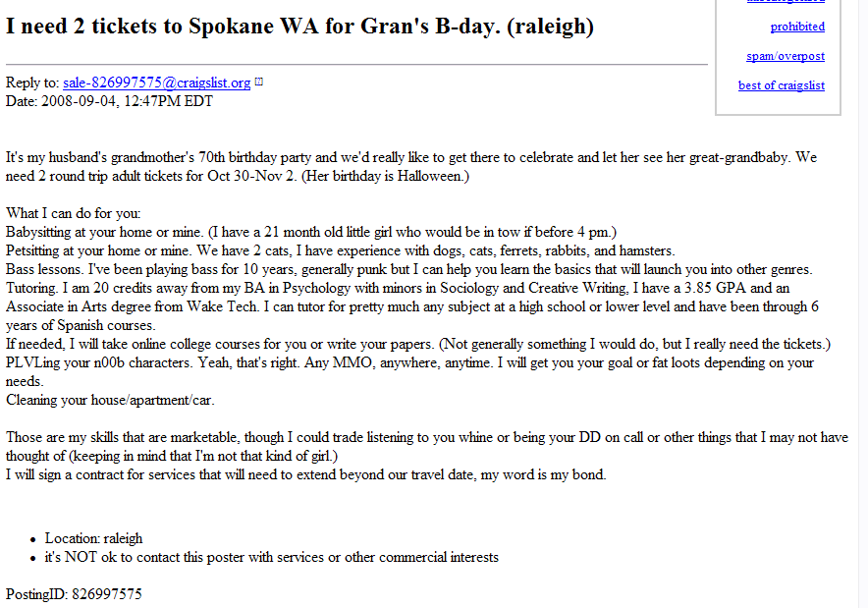Screen dimensions: 868x608
Task: Click the Tutoring paragraph about the BA in Psychology
Action: [412, 306]
